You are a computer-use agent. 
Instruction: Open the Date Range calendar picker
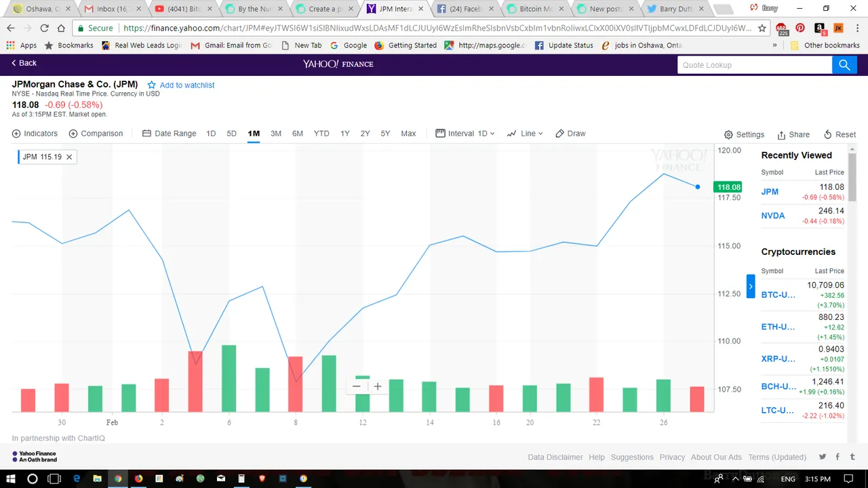pos(169,134)
